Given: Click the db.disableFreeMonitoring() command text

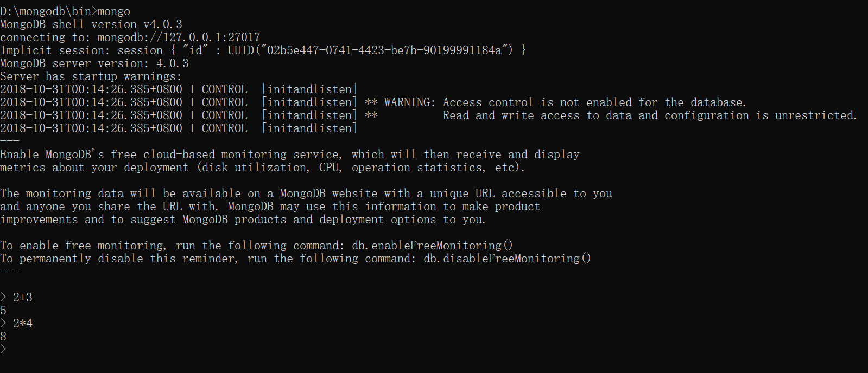Looking at the screenshot, I should point(507,259).
